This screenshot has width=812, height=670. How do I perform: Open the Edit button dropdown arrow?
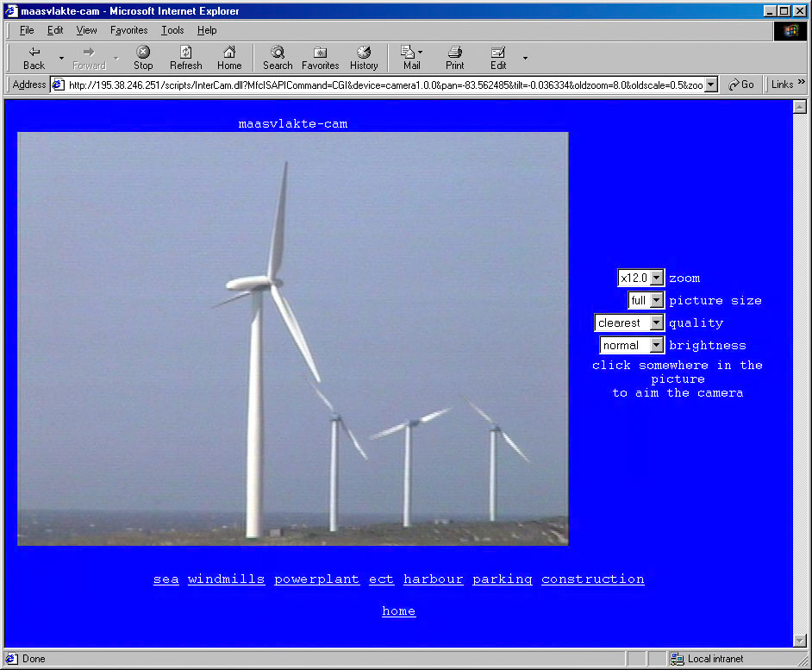525,58
